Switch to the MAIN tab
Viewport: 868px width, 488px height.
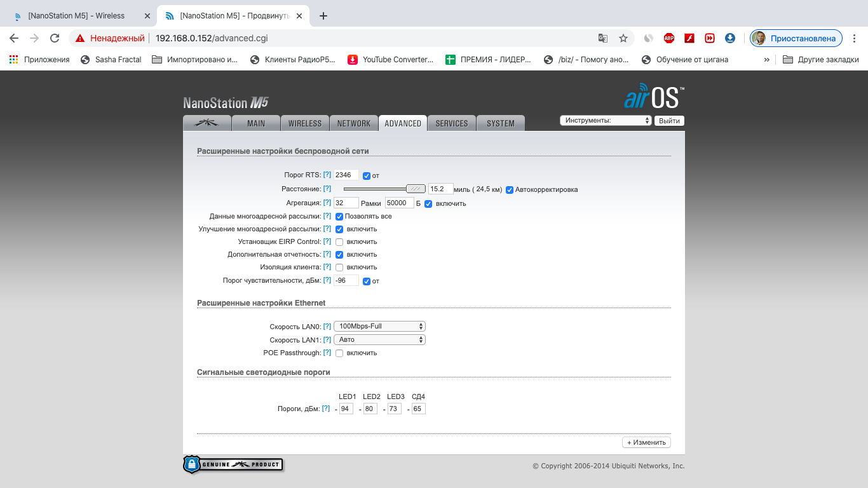tap(256, 123)
